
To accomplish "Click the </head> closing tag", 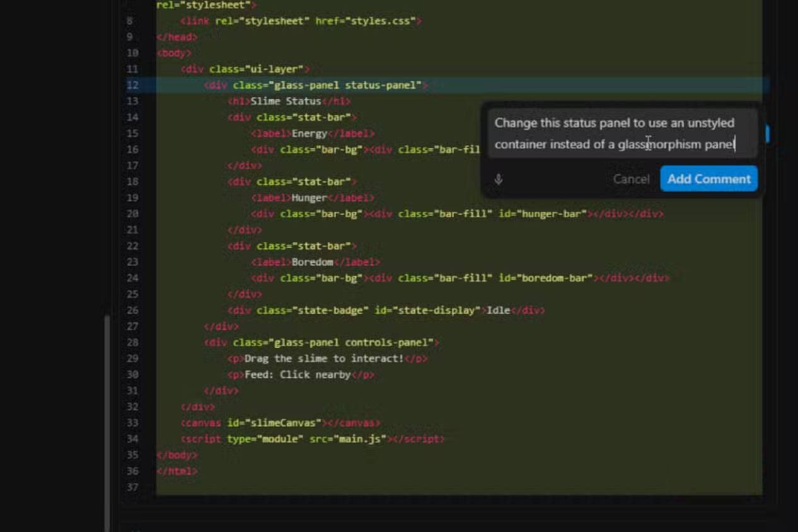I will 177,37.
